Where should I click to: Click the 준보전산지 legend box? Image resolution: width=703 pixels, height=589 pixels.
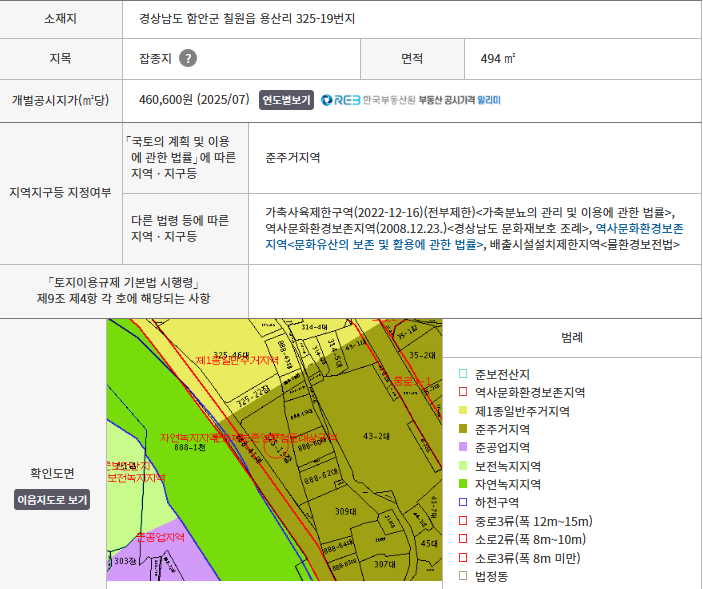coord(463,374)
